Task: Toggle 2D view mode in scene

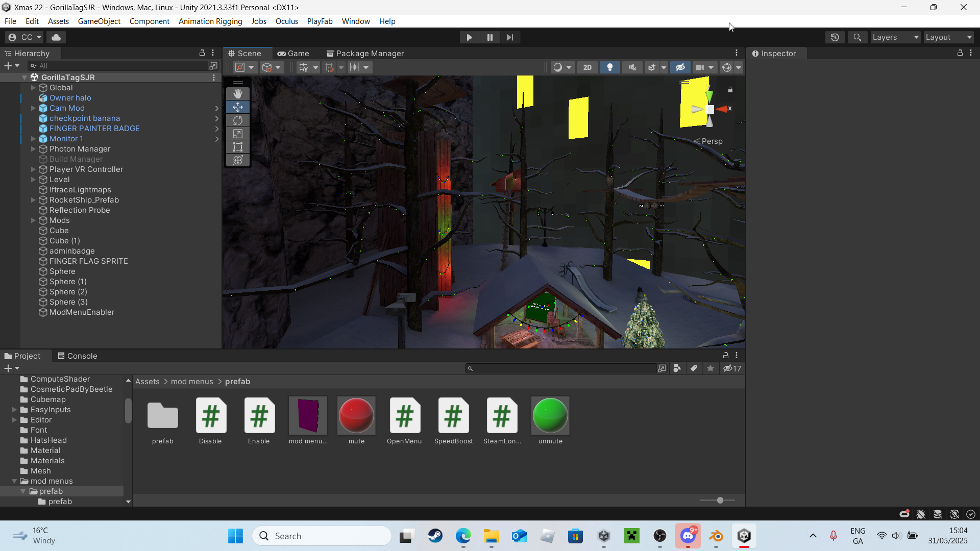Action: pos(587,67)
